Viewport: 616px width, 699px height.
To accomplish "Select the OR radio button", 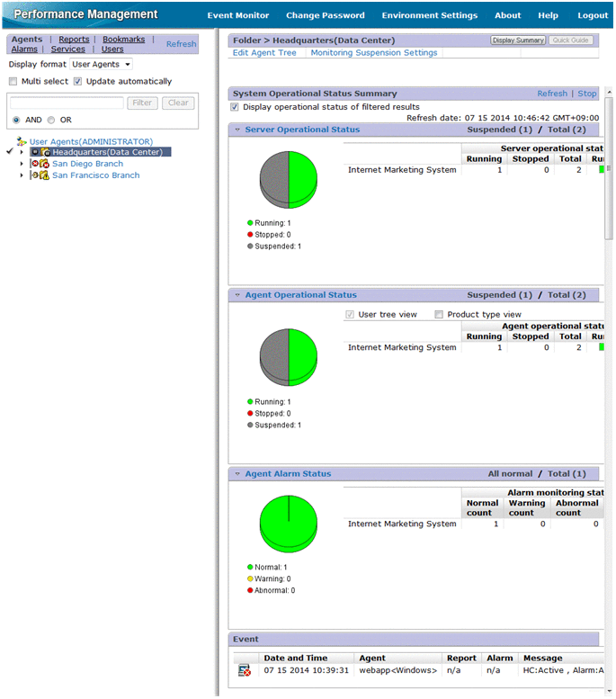I will (51, 120).
